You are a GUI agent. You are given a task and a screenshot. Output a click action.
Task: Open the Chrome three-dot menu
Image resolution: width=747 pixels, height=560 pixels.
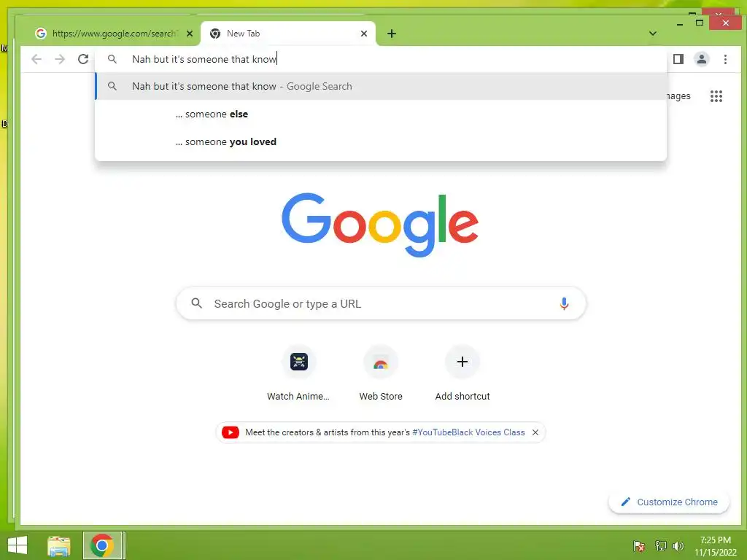pyautogui.click(x=725, y=59)
